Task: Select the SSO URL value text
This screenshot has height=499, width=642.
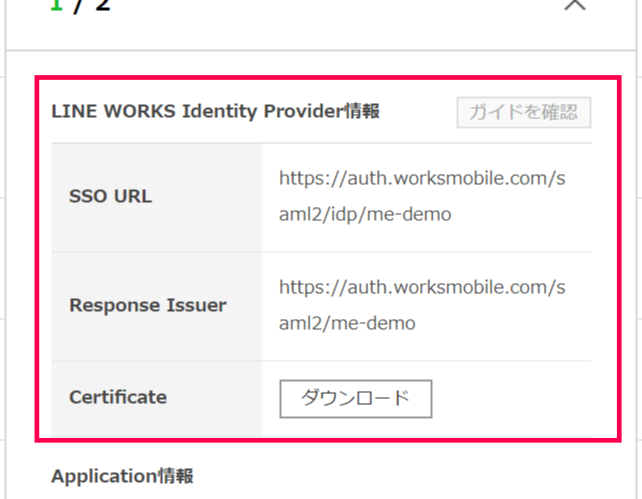Action: (422, 196)
